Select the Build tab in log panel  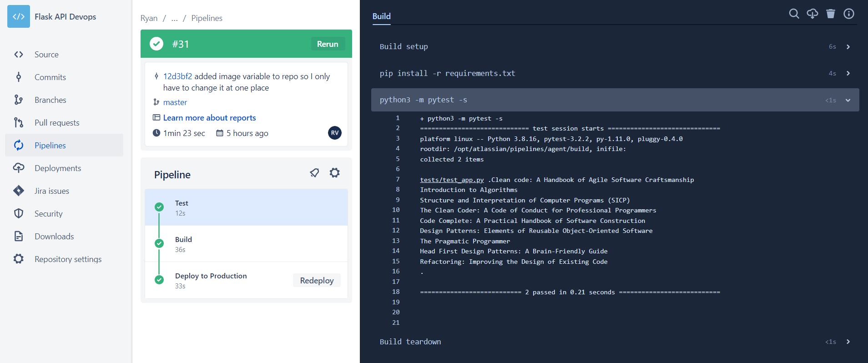381,16
